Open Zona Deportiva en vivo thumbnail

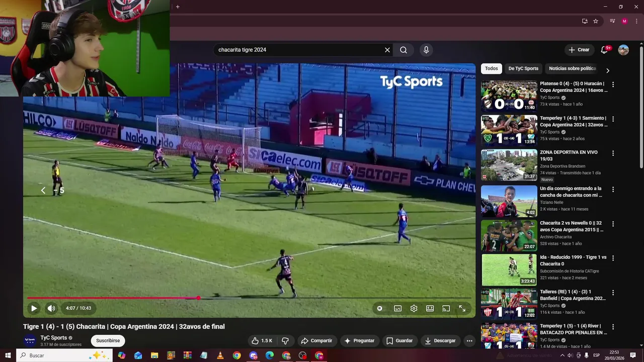click(x=509, y=165)
